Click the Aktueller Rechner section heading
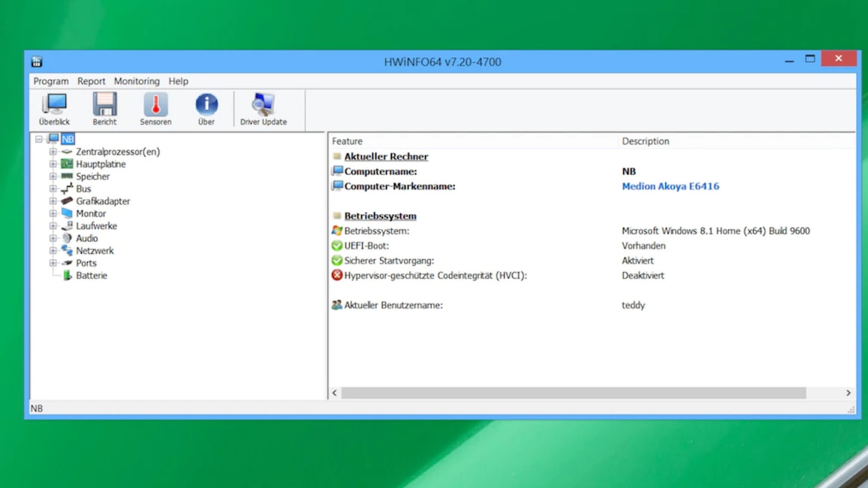 [x=386, y=157]
